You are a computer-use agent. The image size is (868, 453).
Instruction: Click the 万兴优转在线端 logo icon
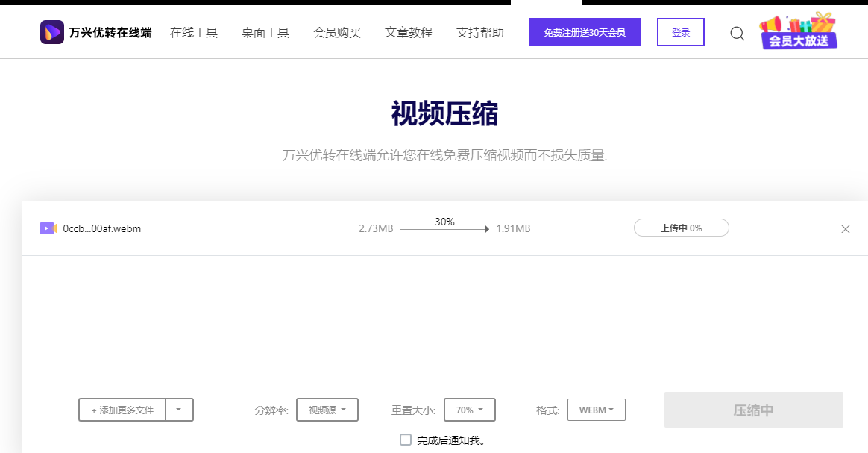pos(51,31)
